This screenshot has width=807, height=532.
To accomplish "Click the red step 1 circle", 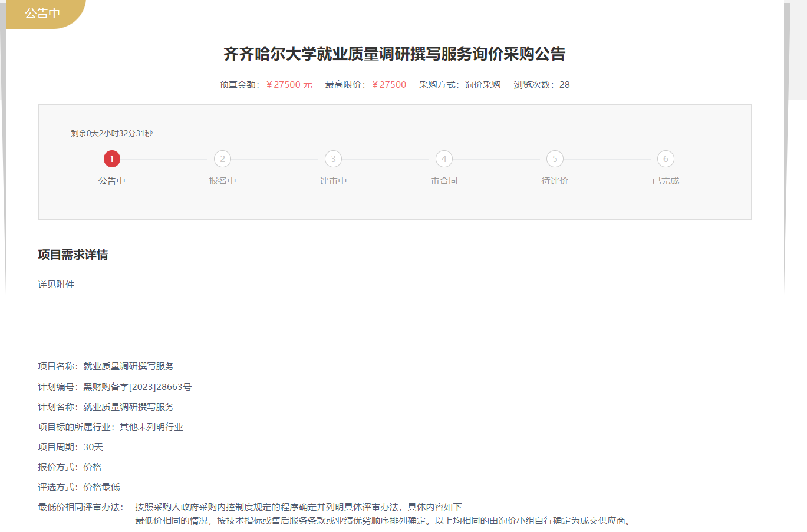I will click(x=111, y=159).
